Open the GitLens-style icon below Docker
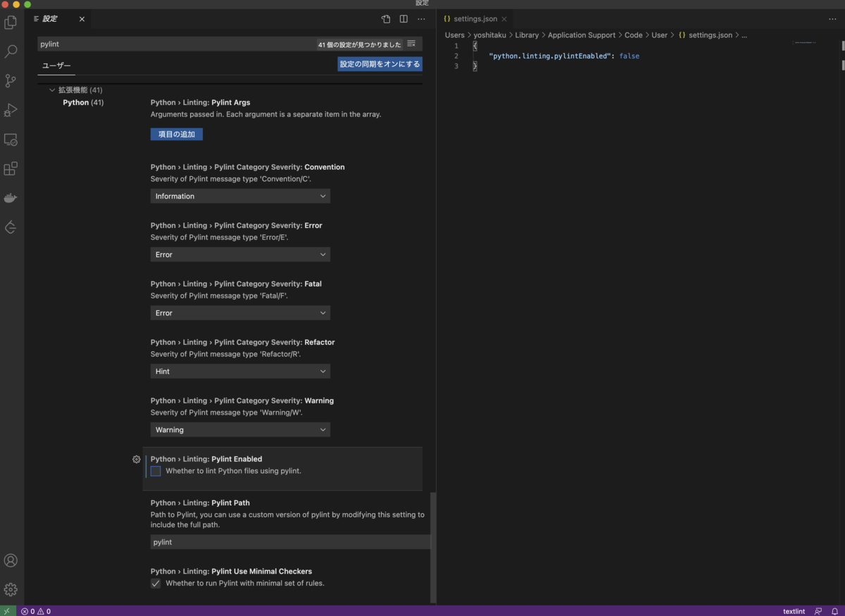This screenshot has width=845, height=616. pyautogui.click(x=11, y=227)
